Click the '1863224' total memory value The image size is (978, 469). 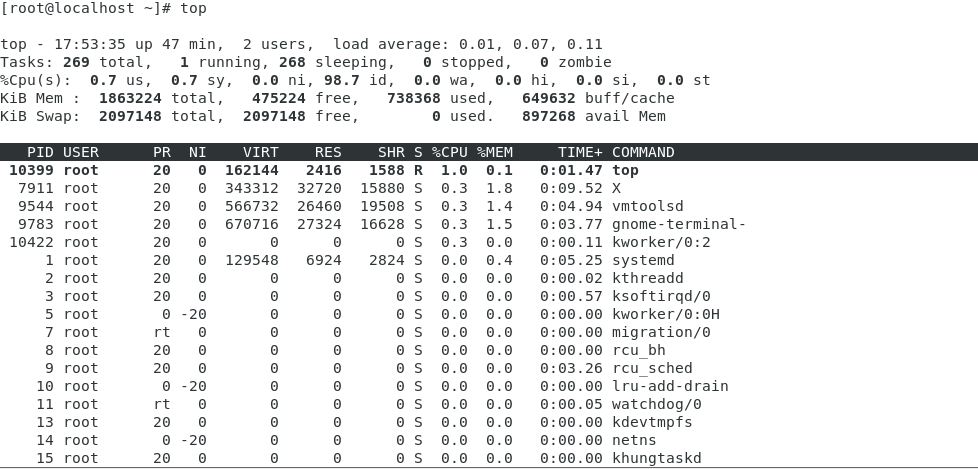click(x=130, y=99)
